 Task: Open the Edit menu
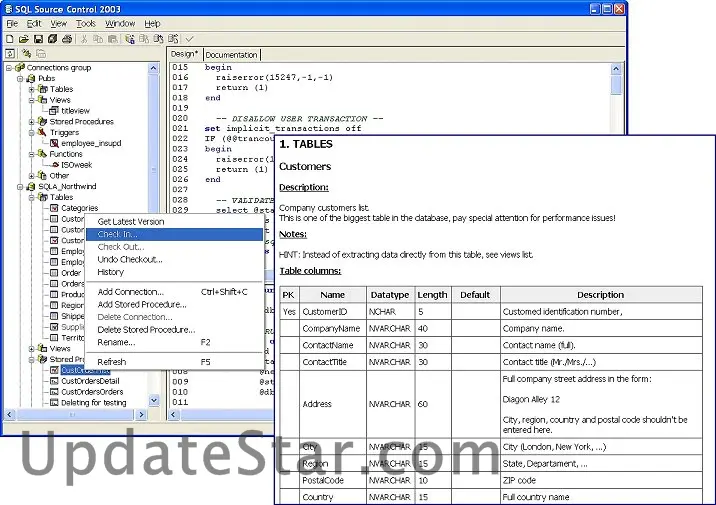coord(34,24)
